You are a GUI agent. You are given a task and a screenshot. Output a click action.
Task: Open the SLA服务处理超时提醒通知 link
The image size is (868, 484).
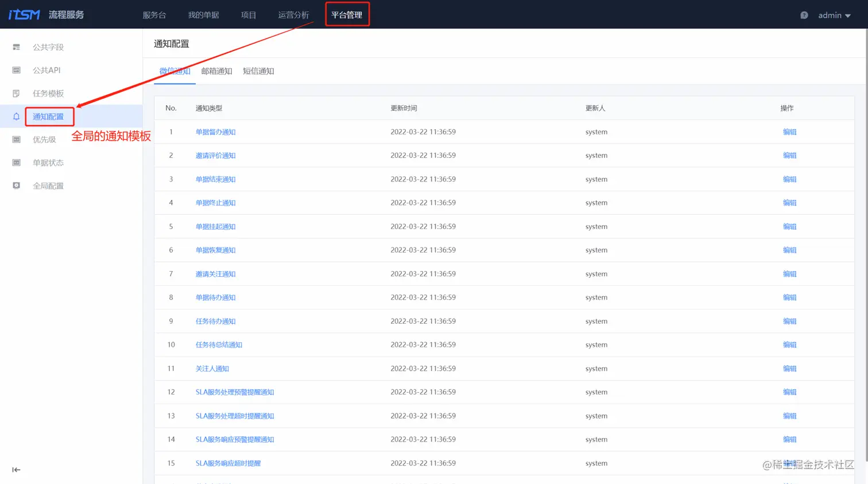click(235, 416)
